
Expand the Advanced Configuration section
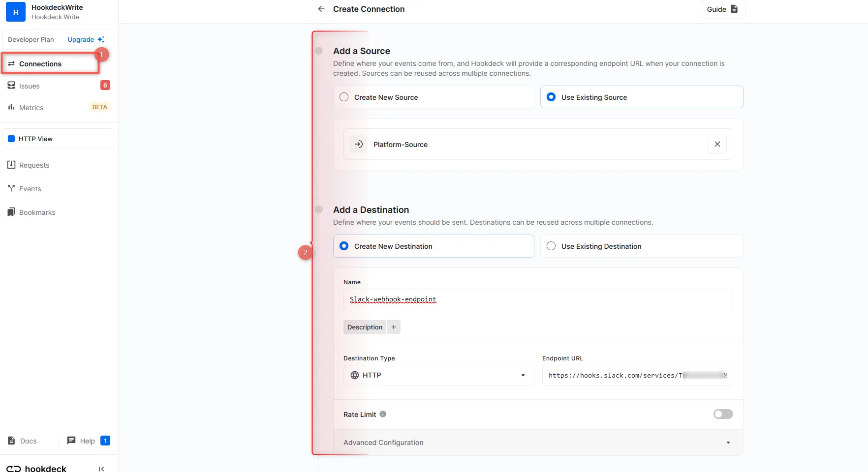click(x=538, y=442)
